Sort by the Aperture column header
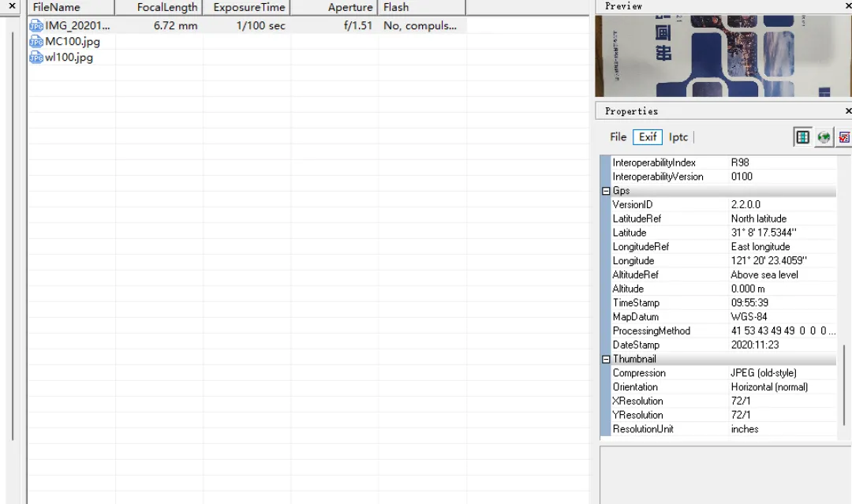The width and height of the screenshot is (852, 504). (x=334, y=7)
